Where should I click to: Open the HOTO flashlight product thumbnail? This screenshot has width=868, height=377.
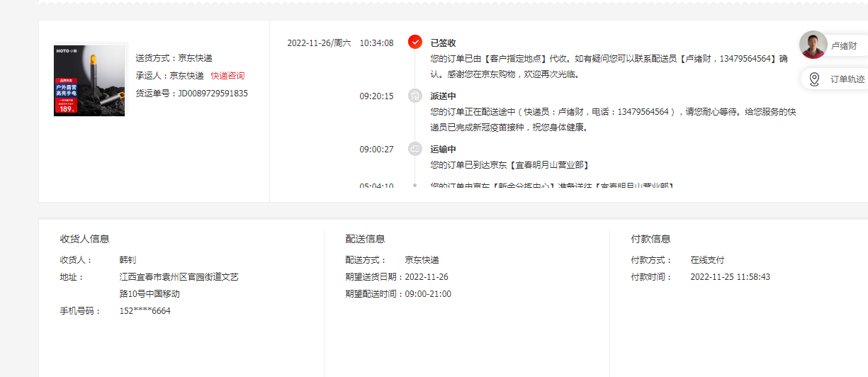click(x=89, y=81)
